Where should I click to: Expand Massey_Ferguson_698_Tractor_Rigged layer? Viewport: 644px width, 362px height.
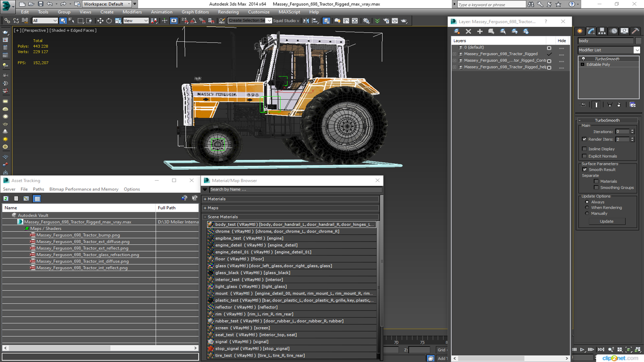tap(454, 54)
